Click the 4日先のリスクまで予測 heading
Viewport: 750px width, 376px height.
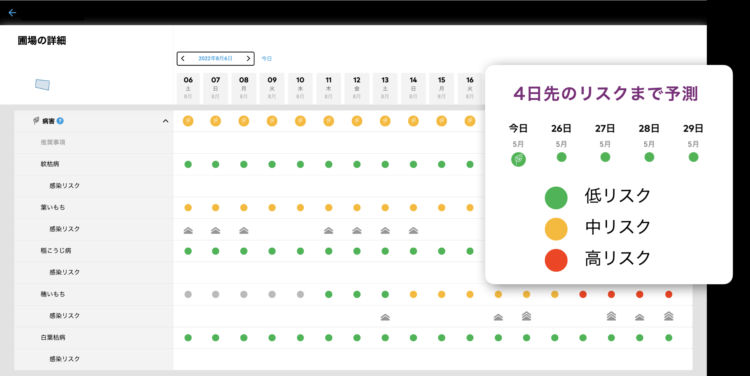tap(606, 93)
